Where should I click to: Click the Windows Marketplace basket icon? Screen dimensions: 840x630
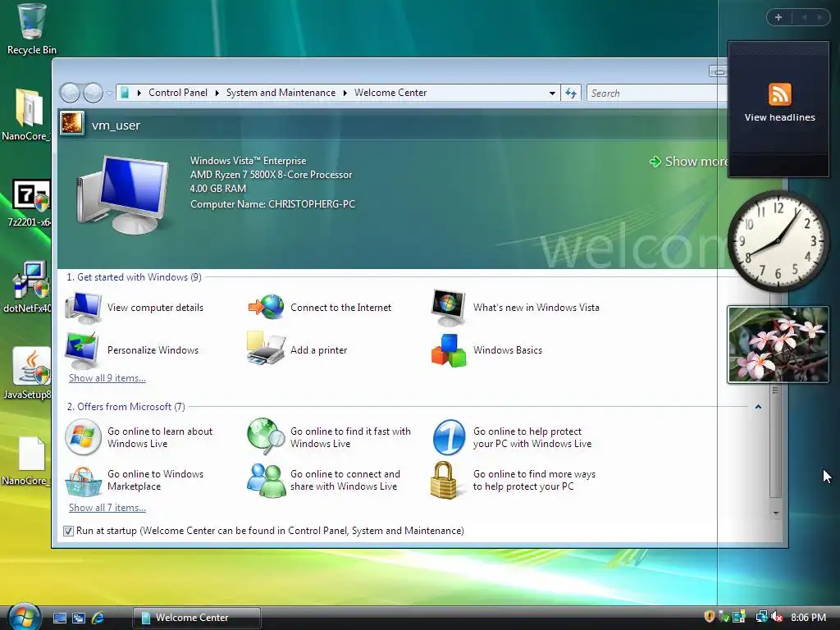click(x=83, y=481)
